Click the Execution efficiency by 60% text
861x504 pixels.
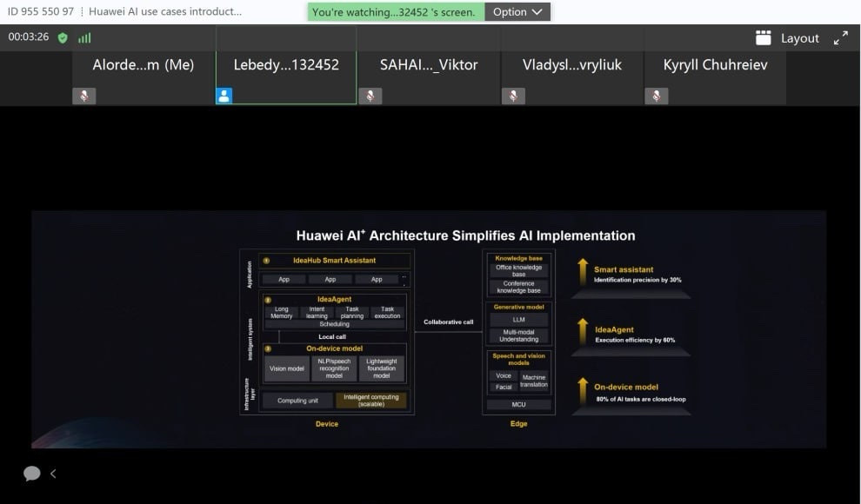636,340
